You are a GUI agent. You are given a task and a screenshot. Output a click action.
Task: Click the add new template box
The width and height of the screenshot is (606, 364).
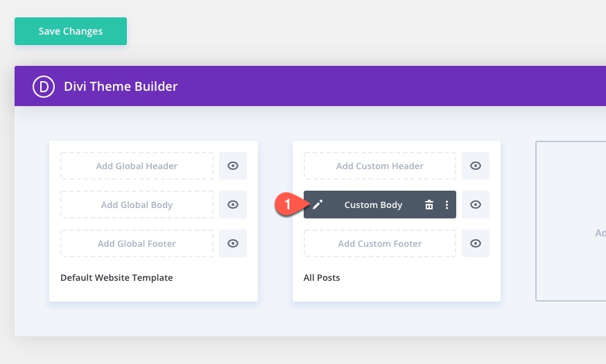coord(571,221)
